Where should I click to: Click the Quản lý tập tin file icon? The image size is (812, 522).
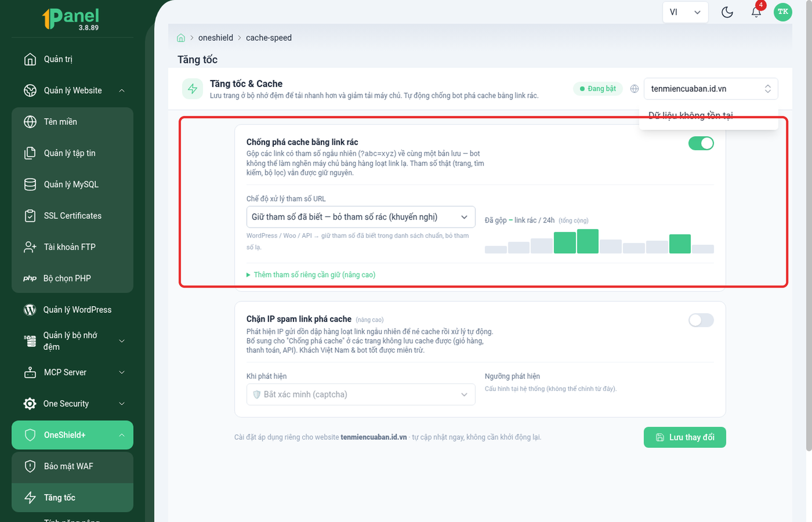[30, 153]
